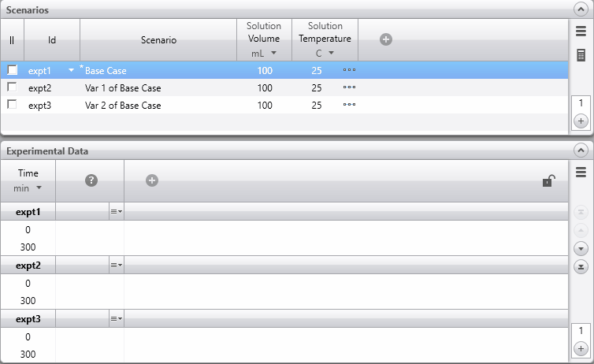Click the ellipsis icon in expt2 row
The image size is (594, 364).
(x=349, y=87)
